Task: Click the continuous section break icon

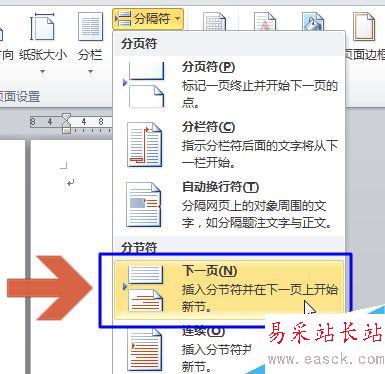Action: point(145,349)
